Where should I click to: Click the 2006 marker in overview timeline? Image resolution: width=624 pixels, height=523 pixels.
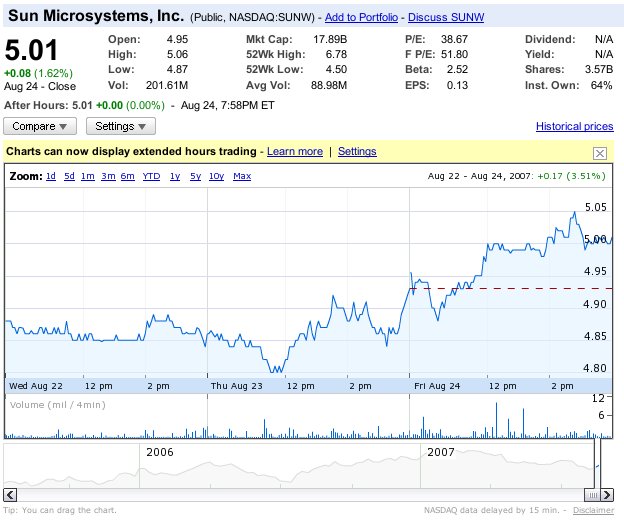coord(160,452)
